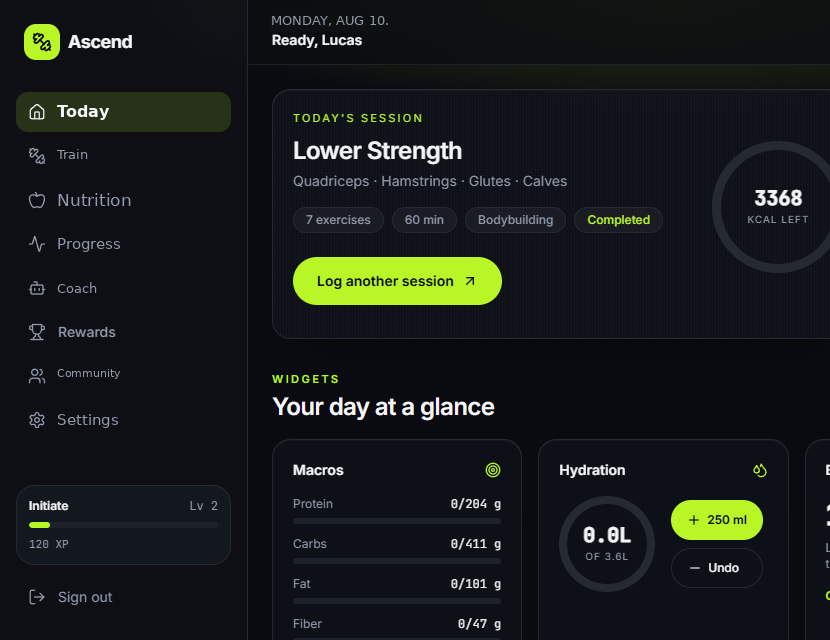Viewport: 830px width, 640px height.
Task: Click the target icon in Macros widget
Action: point(493,470)
